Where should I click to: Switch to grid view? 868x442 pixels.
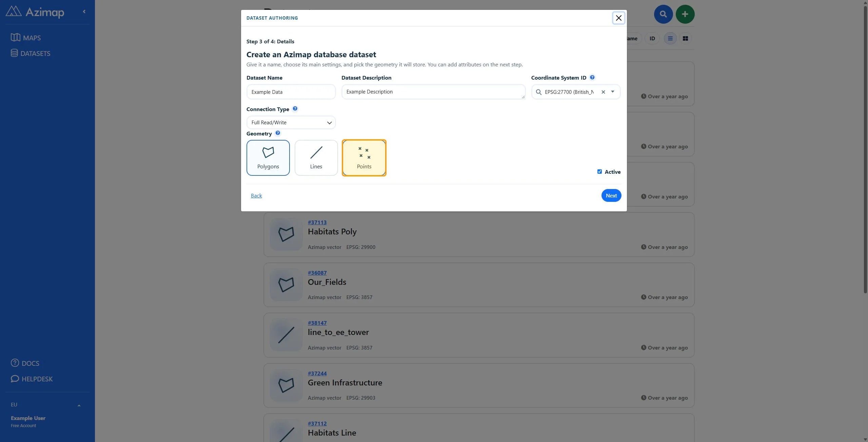pyautogui.click(x=685, y=38)
